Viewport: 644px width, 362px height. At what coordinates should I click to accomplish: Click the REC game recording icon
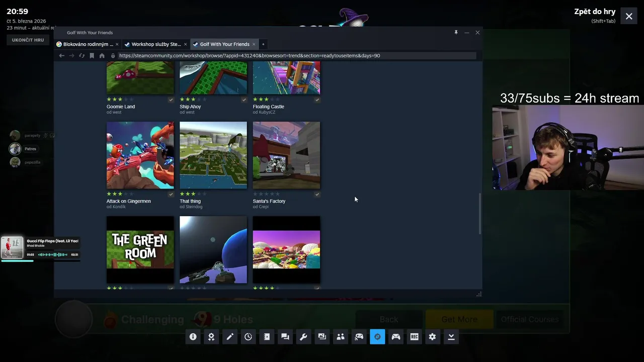click(414, 337)
